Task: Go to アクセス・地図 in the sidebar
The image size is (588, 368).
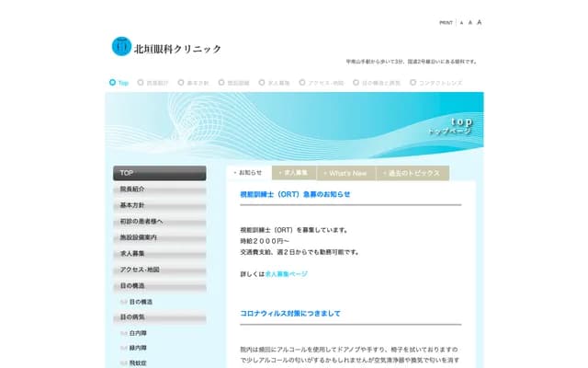Action: click(x=160, y=270)
